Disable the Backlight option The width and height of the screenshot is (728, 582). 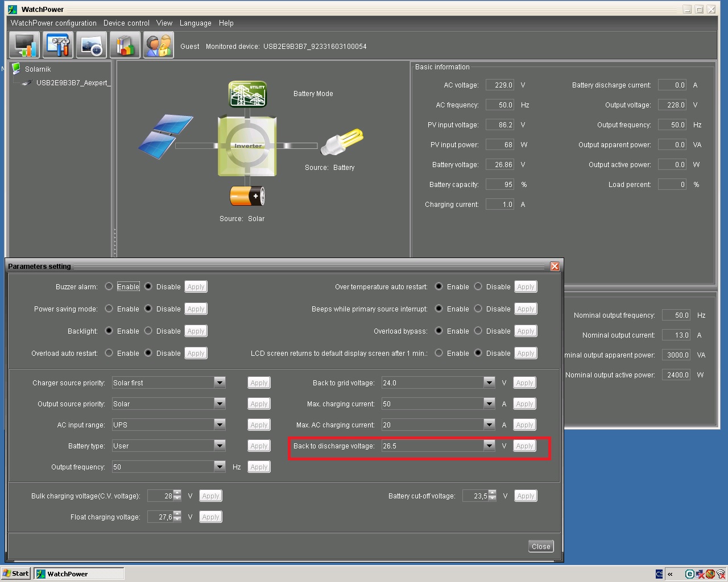(148, 331)
